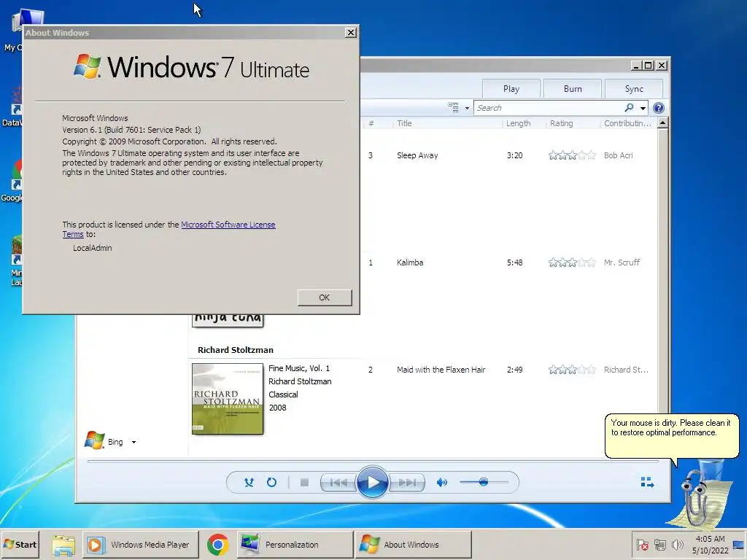Click the Title column header
This screenshot has height=560, width=747.
tap(404, 123)
